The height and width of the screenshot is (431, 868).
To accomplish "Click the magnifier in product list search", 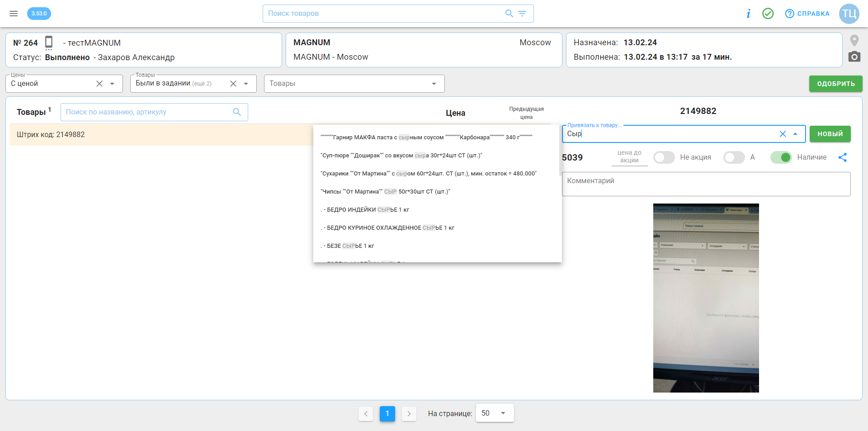I will [237, 112].
